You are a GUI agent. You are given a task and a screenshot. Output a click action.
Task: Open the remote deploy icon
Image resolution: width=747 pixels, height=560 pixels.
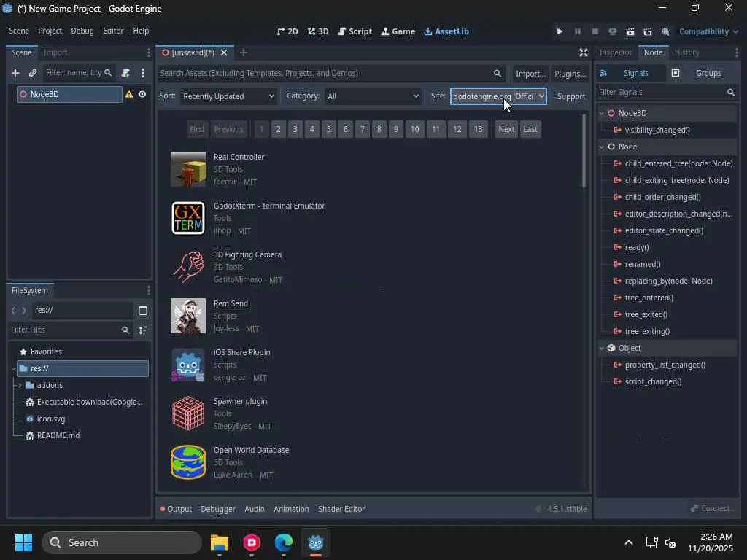click(x=613, y=31)
